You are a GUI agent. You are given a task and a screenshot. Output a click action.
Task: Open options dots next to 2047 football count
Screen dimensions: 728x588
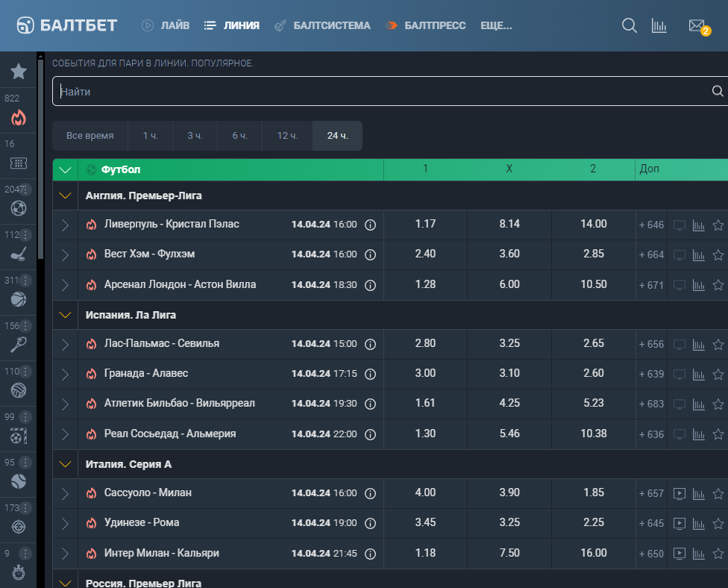[x=25, y=190]
